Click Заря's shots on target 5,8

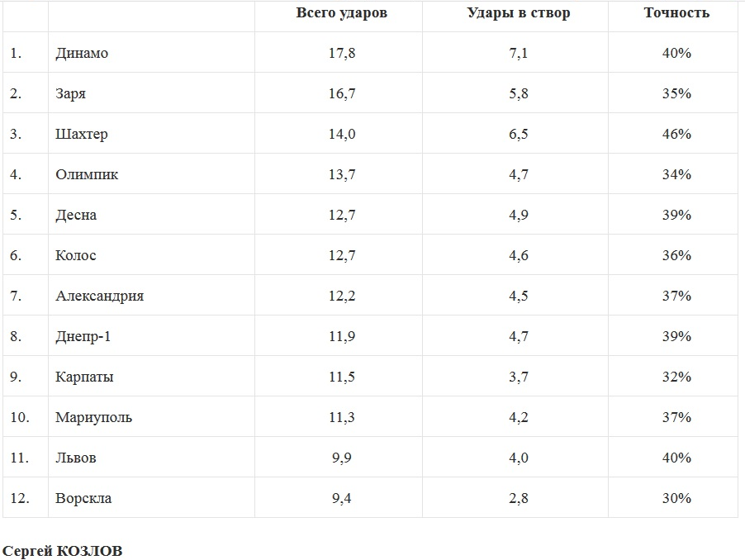(x=519, y=94)
